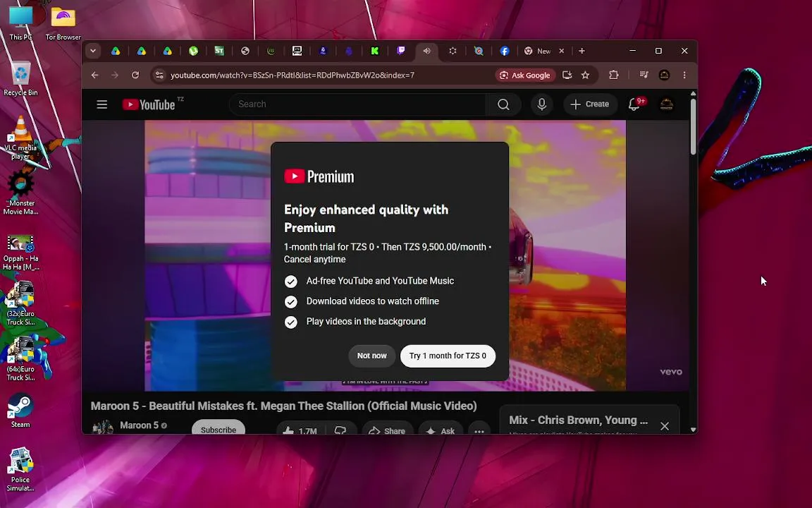
Task: Click scrollbar down arrow in Chrome
Action: [694, 429]
